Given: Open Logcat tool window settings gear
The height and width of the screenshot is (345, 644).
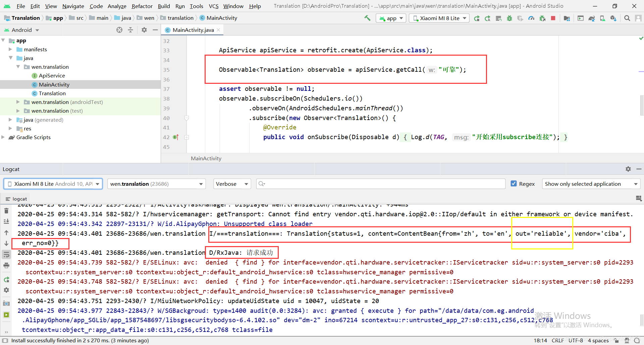Looking at the screenshot, I should [628, 169].
